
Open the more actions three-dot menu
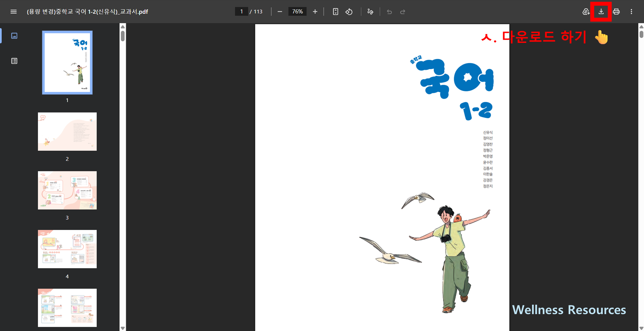coord(631,12)
